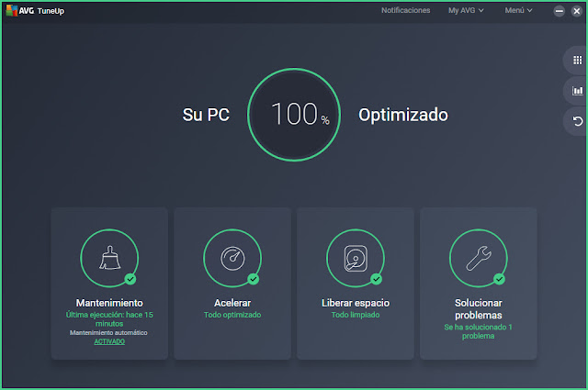Open Notificaciones
The height and width of the screenshot is (390, 588).
point(406,10)
